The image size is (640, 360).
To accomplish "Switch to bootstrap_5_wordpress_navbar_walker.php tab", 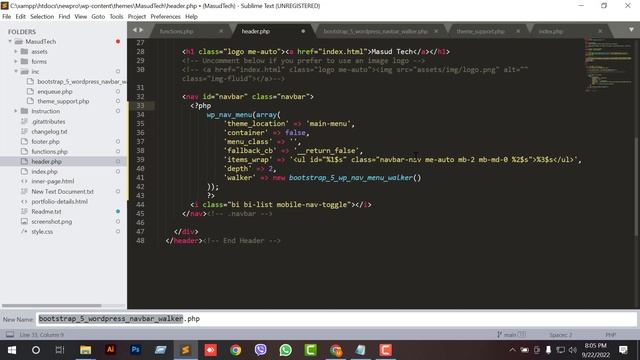I will (x=375, y=31).
